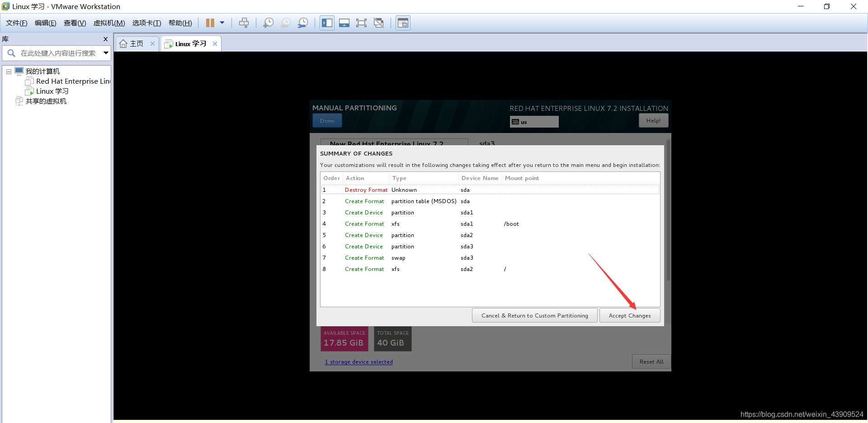868x423 pixels.
Task: Sort by the Action column header
Action: pyautogui.click(x=366, y=178)
